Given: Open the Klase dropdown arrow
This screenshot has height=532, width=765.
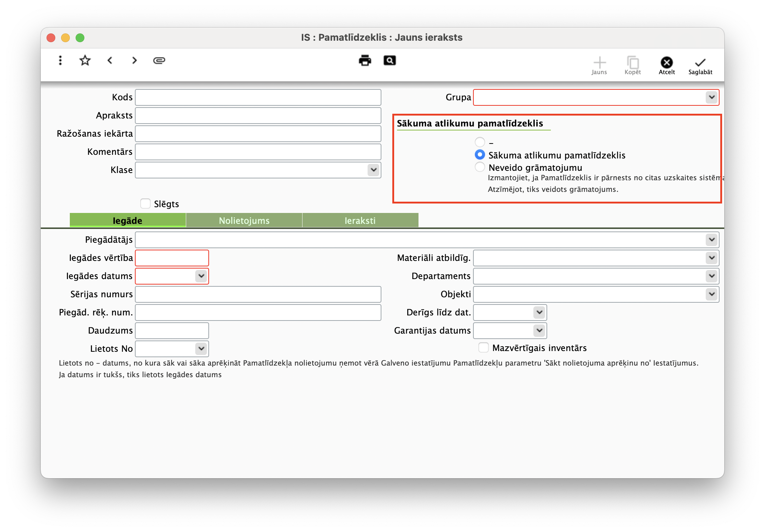Looking at the screenshot, I should [x=373, y=170].
